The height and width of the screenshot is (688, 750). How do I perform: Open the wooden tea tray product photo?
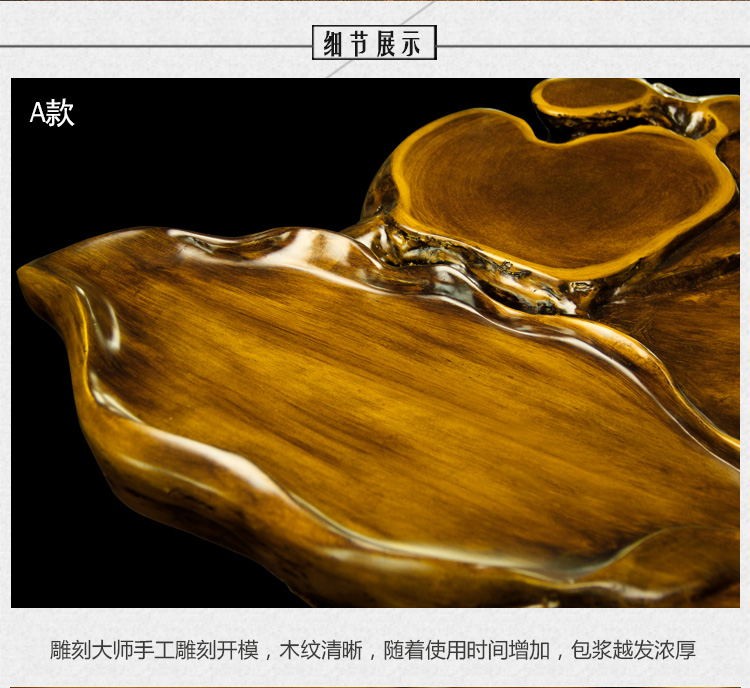375,343
